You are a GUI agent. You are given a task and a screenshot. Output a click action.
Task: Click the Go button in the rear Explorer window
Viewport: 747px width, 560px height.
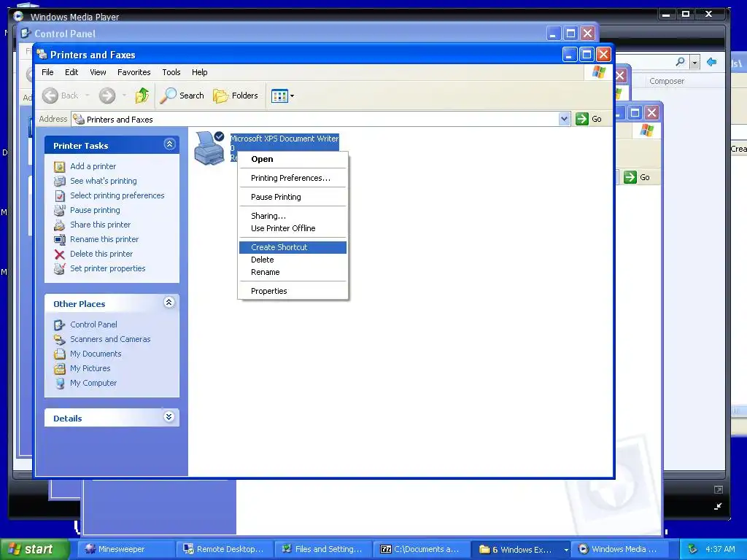(637, 177)
